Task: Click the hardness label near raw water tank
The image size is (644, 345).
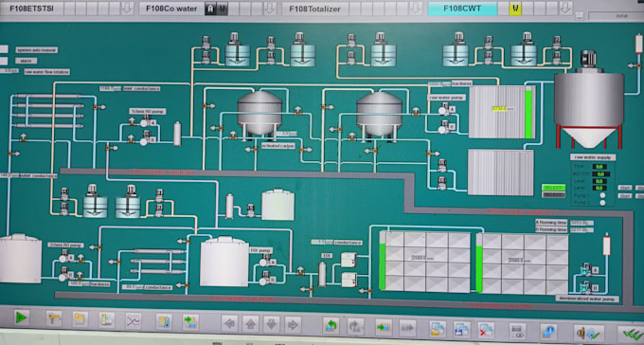Action: pyautogui.click(x=462, y=83)
